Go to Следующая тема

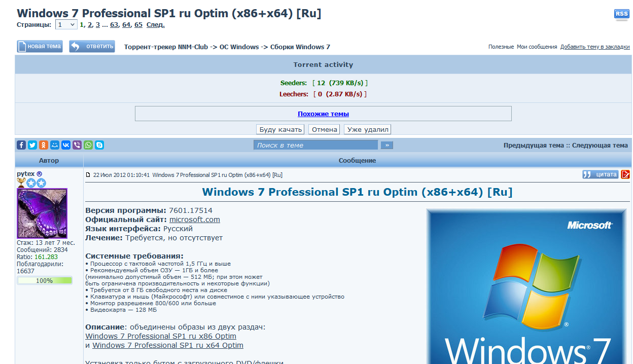pyautogui.click(x=600, y=145)
